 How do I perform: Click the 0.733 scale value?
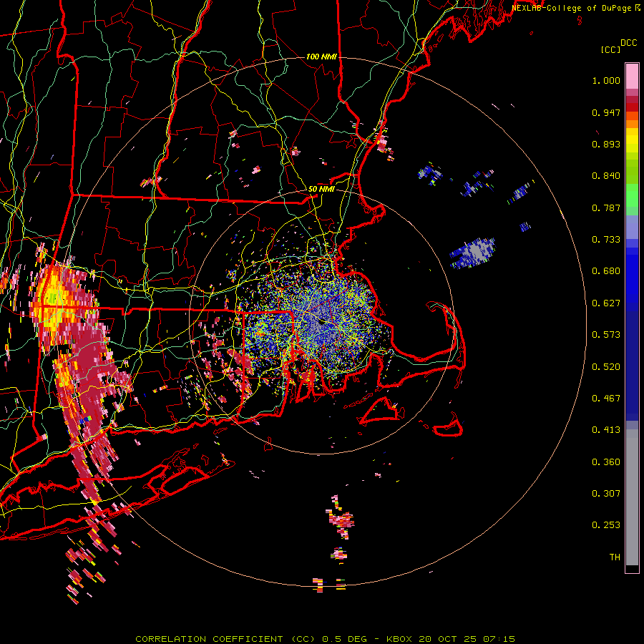(606, 240)
